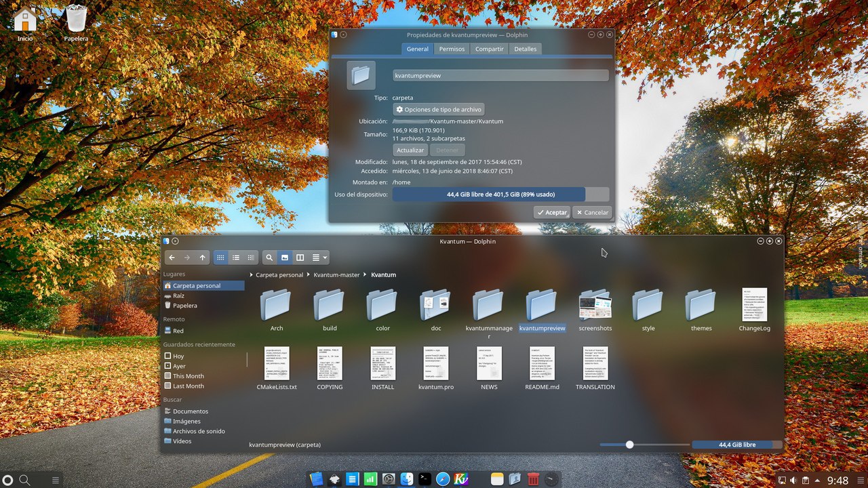Select the screenshots folder
868x488 pixels.
point(595,310)
